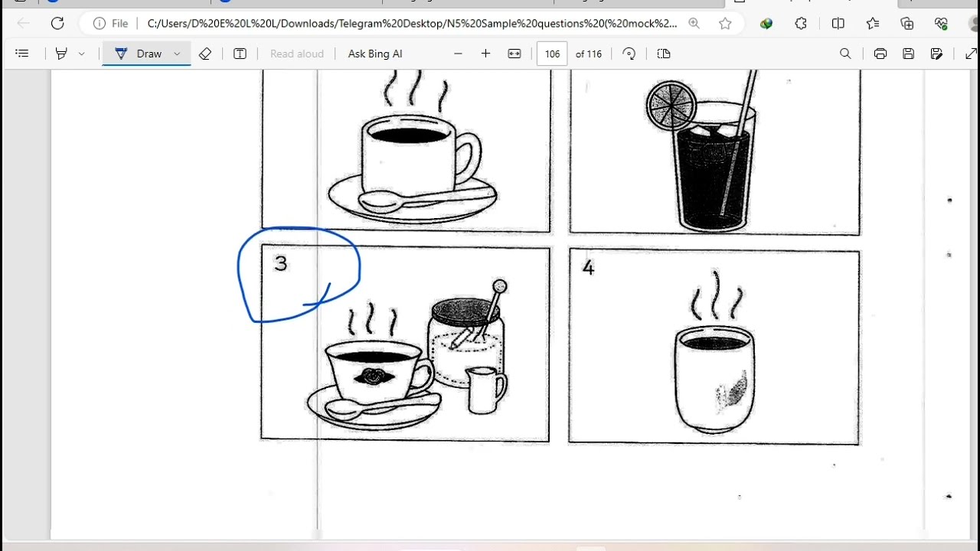Click the number 3 label
The height and width of the screenshot is (551, 980).
click(x=281, y=263)
